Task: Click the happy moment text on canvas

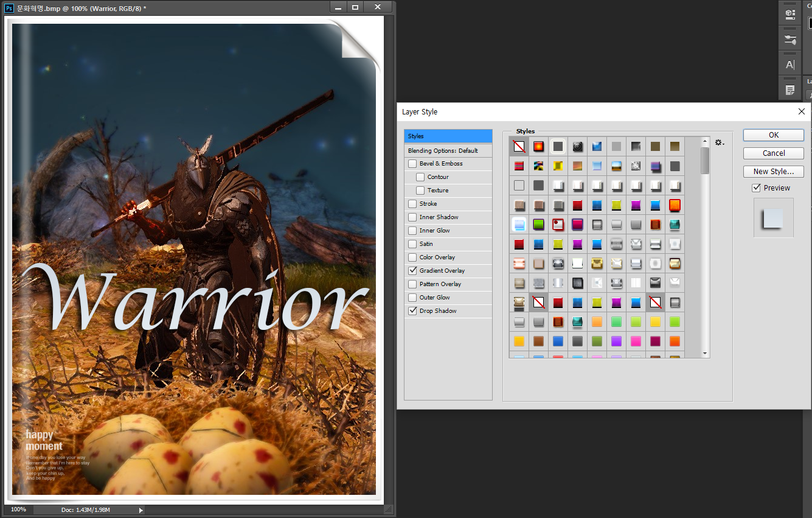Action: pyautogui.click(x=44, y=441)
